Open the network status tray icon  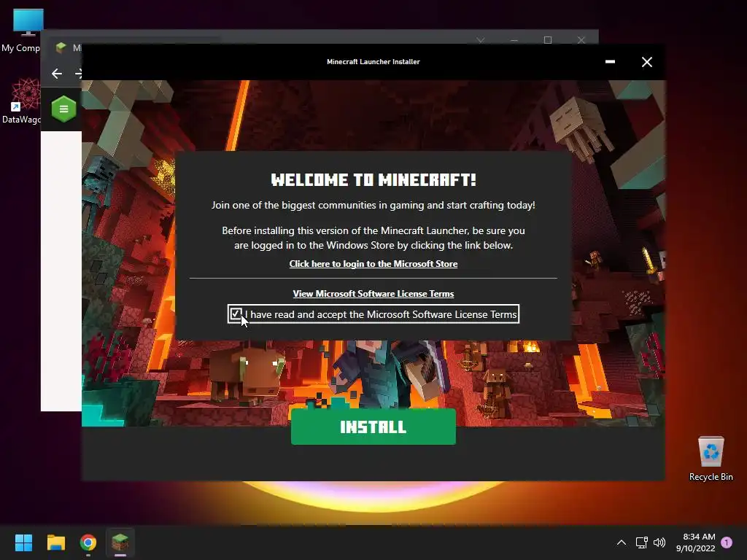click(x=641, y=542)
